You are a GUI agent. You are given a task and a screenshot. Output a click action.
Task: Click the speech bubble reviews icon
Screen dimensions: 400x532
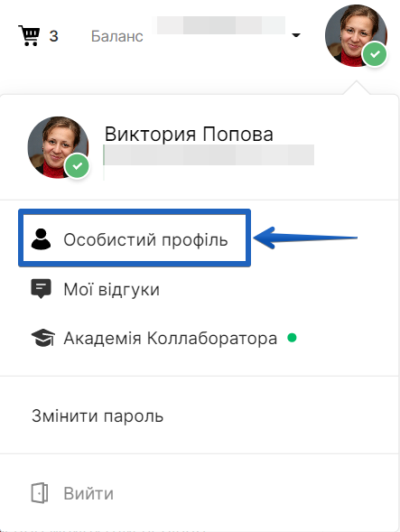(41, 289)
